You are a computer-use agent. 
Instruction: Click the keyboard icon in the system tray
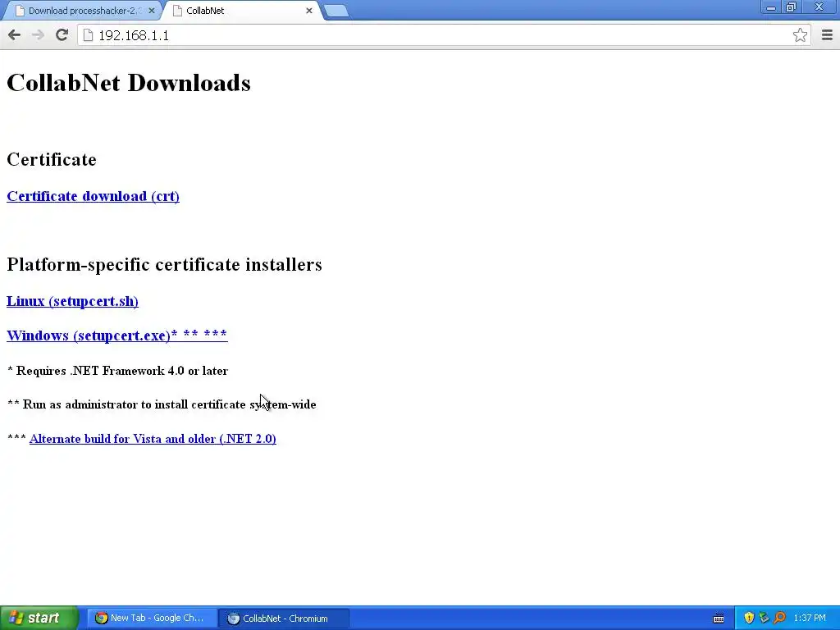click(x=719, y=619)
